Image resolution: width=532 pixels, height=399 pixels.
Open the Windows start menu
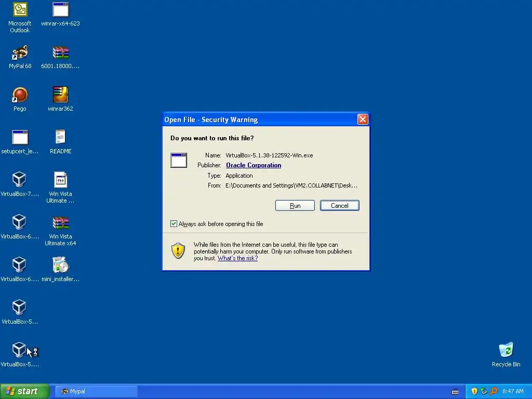tap(25, 391)
